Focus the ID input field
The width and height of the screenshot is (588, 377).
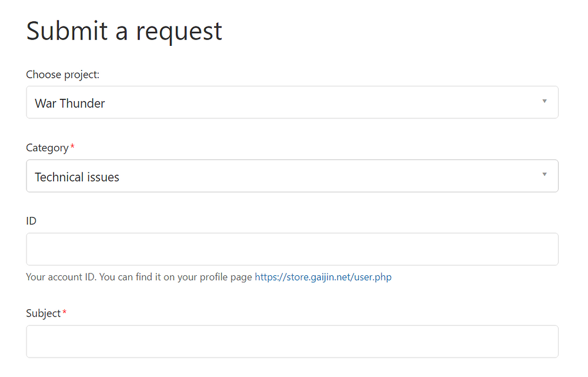(292, 249)
